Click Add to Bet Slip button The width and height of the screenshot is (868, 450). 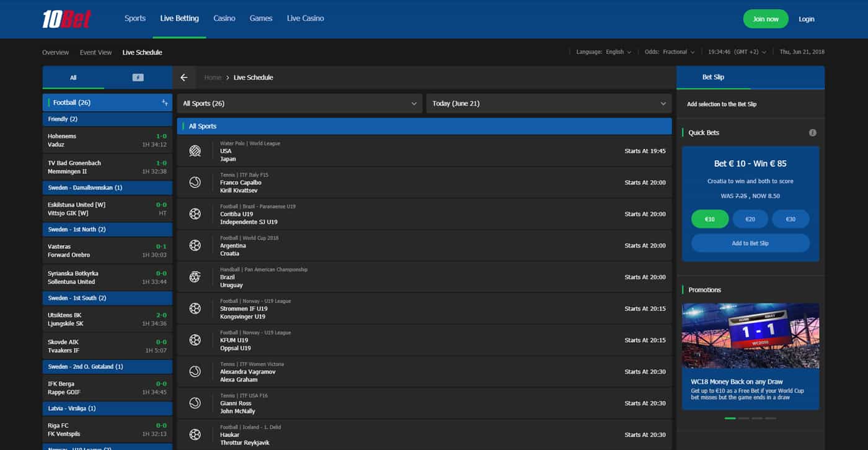pyautogui.click(x=750, y=243)
